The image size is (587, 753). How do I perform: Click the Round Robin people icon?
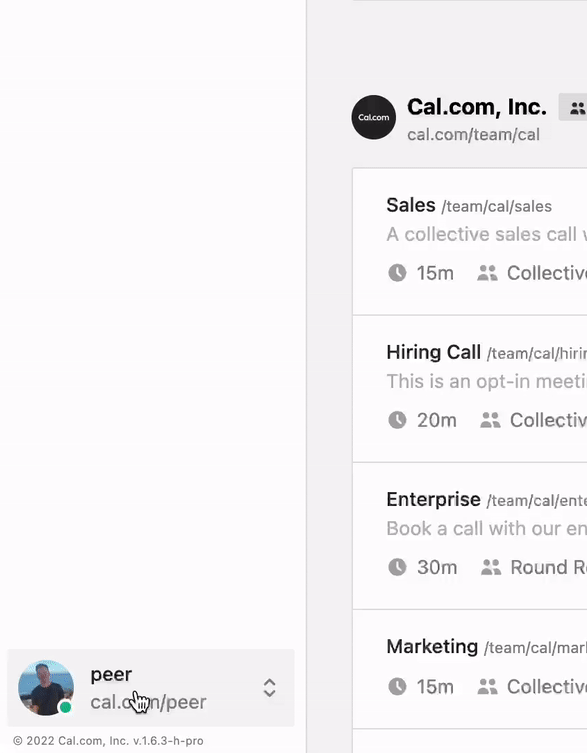pyautogui.click(x=491, y=567)
